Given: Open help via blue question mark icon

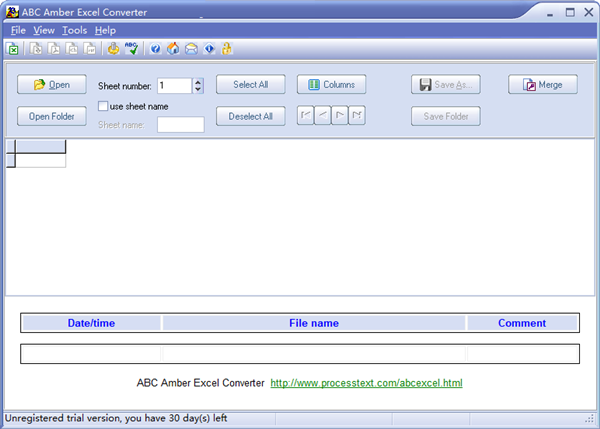Looking at the screenshot, I should click(155, 48).
